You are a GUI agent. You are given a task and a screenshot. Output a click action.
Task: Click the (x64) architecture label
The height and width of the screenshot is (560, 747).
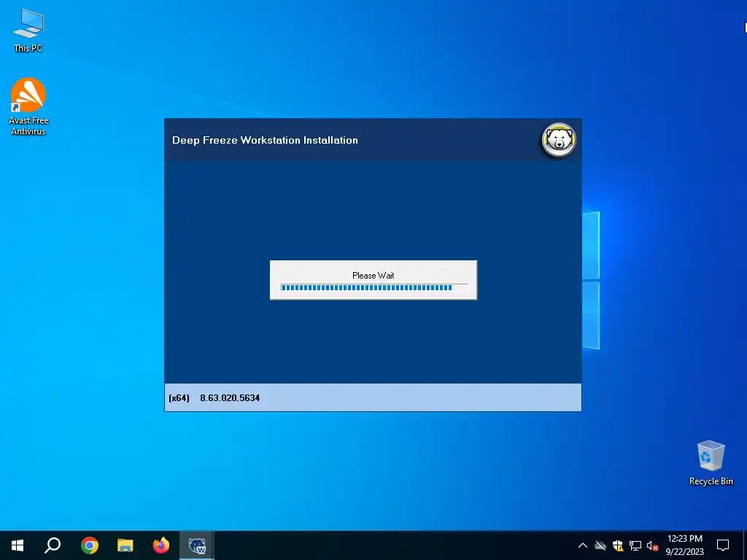179,397
